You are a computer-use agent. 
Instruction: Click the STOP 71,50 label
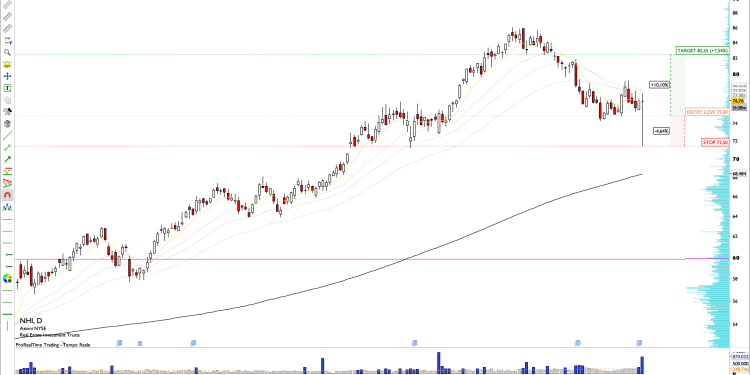click(715, 142)
